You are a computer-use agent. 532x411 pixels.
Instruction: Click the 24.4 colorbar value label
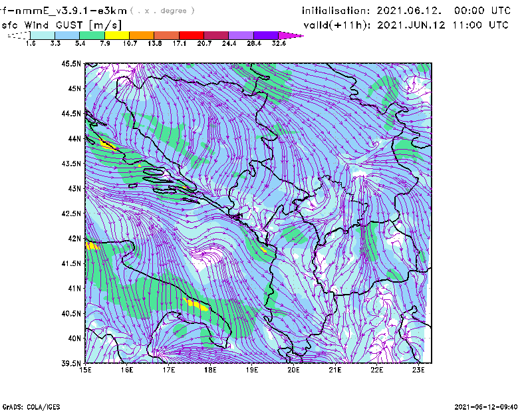229,43
